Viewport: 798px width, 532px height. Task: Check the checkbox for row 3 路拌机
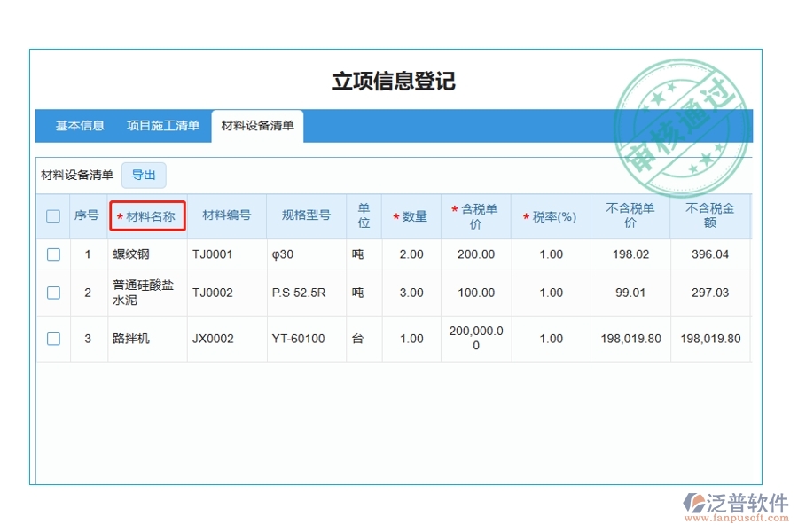(x=52, y=339)
